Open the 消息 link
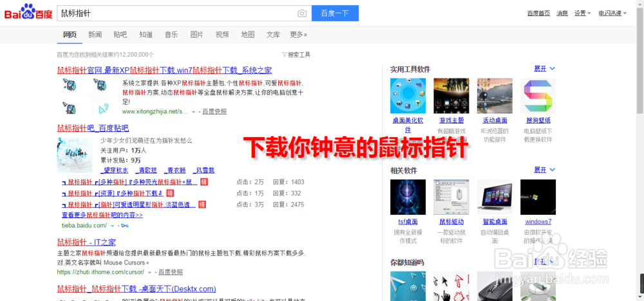 (x=562, y=13)
